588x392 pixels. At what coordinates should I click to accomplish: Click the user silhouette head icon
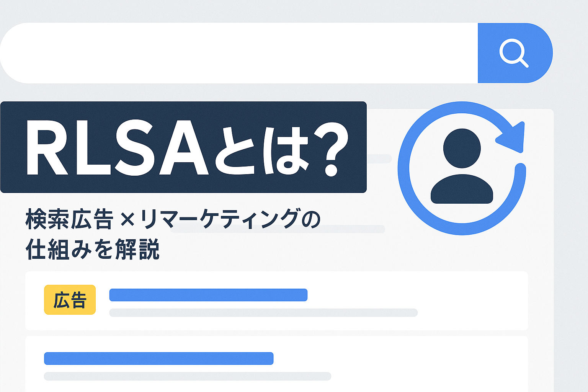(x=462, y=148)
